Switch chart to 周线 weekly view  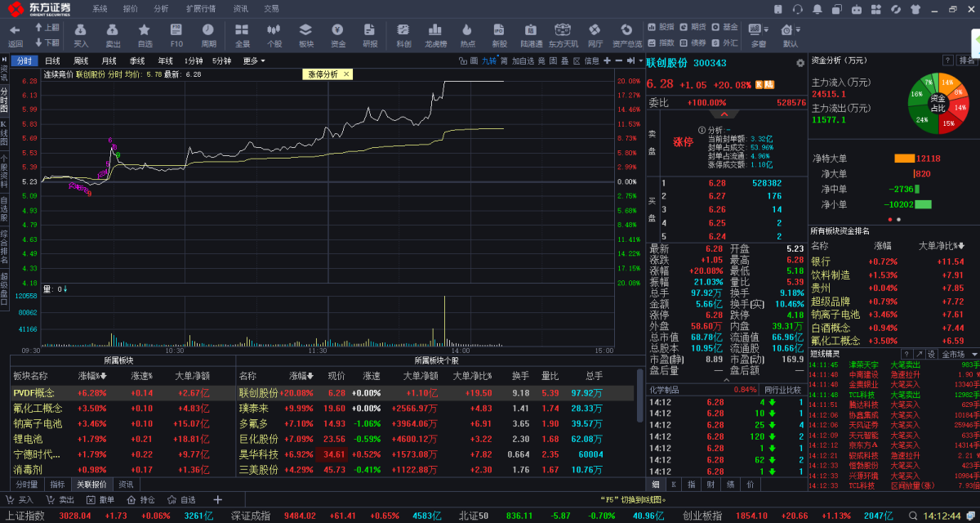point(81,60)
